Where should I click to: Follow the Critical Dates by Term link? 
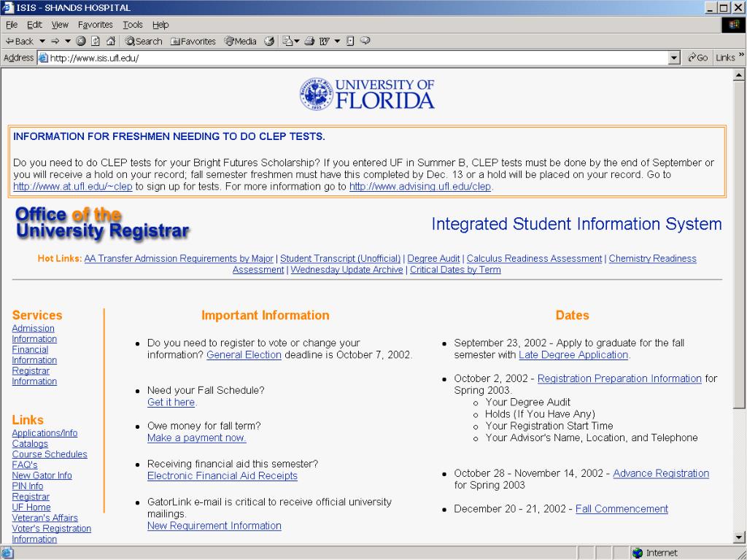pyautogui.click(x=455, y=270)
